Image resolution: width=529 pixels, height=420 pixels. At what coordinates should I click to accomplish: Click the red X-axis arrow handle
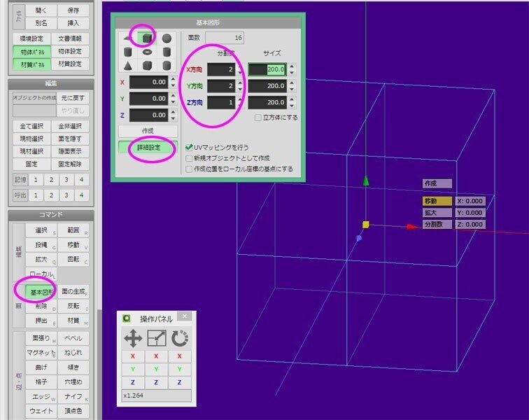coord(412,227)
